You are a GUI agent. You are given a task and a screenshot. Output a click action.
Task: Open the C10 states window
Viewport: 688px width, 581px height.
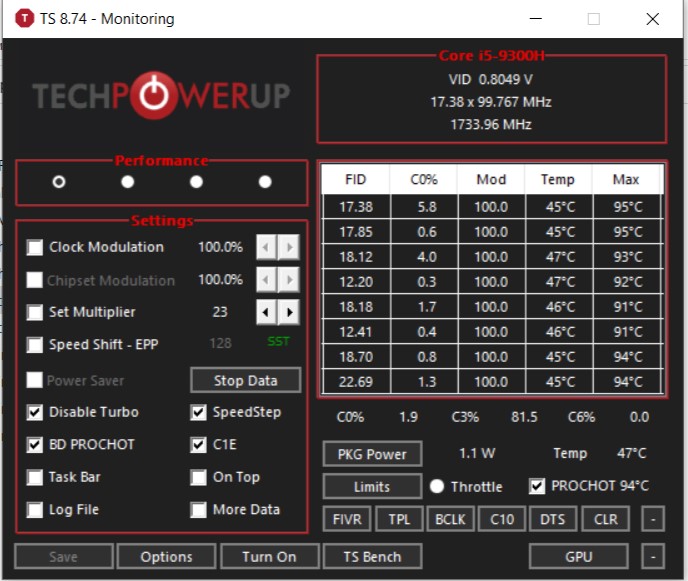[x=502, y=519]
